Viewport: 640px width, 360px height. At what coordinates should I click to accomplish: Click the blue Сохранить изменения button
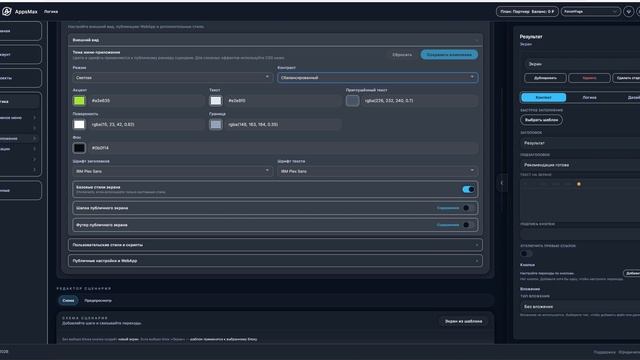point(449,55)
